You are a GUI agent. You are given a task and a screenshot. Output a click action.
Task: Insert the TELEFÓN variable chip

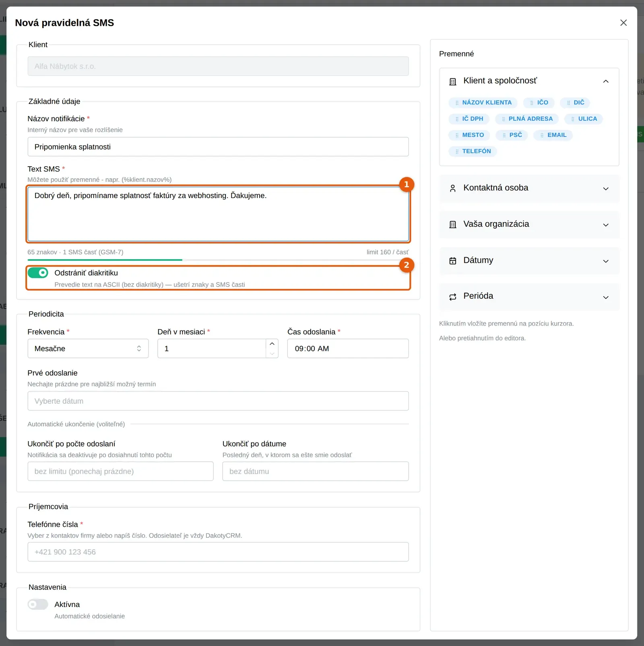pos(473,151)
